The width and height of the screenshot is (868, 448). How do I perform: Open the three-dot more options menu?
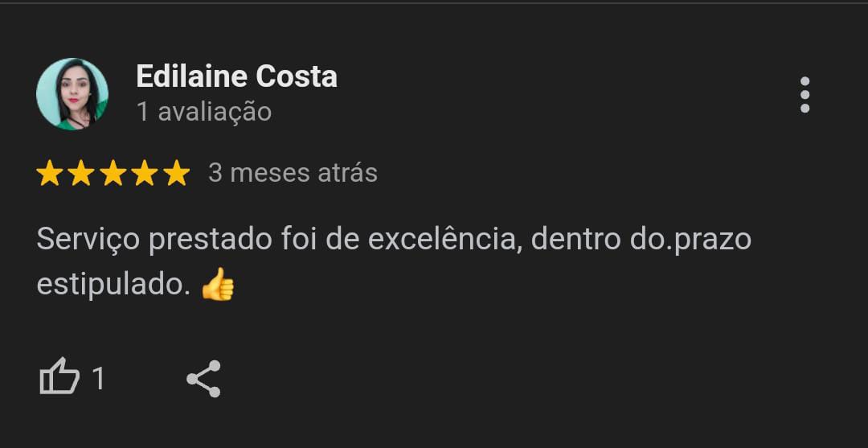tap(805, 95)
